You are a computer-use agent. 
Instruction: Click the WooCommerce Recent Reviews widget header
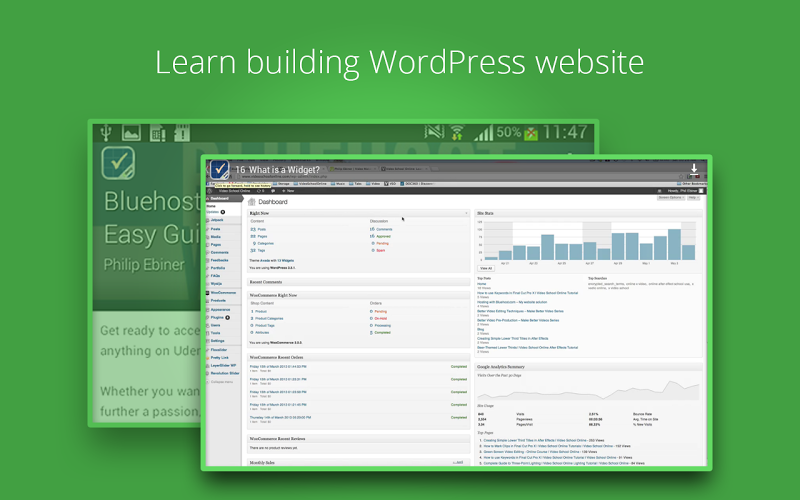coord(359,439)
